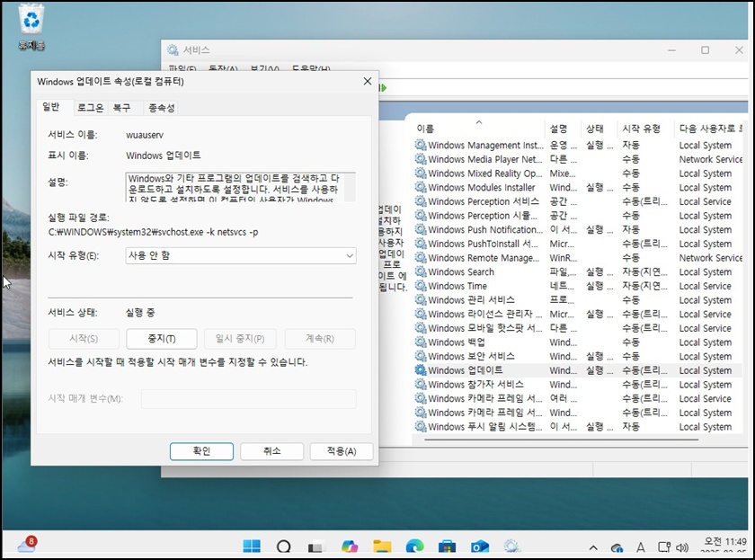Click the language indicator A in tray

coord(640,547)
